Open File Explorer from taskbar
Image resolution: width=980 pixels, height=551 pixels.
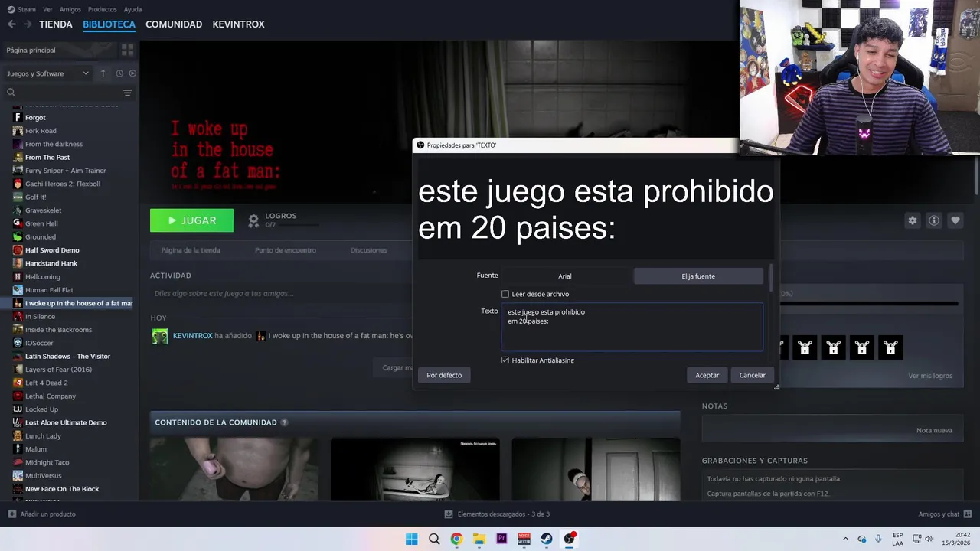479,539
